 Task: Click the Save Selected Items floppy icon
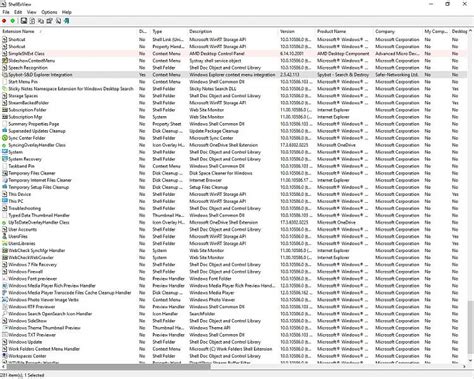point(24,21)
